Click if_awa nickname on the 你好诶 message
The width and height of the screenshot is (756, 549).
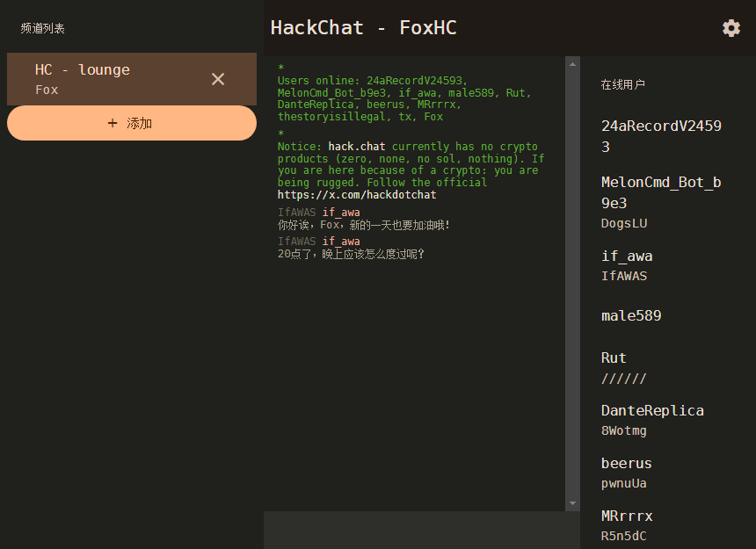click(341, 213)
